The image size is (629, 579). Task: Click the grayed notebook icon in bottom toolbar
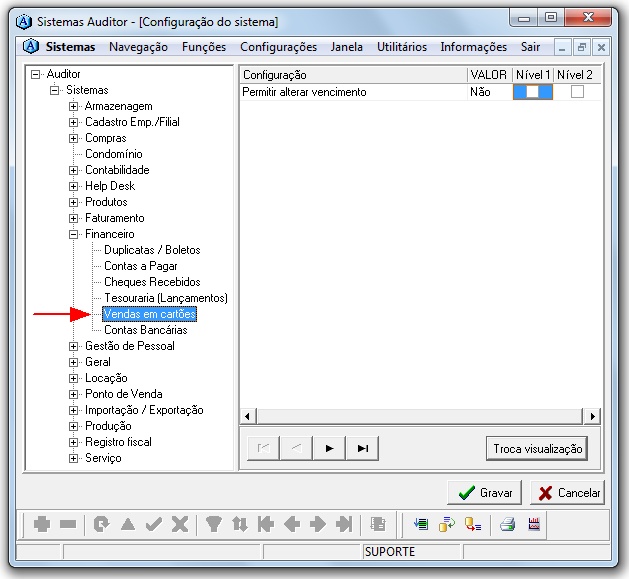pos(378,524)
